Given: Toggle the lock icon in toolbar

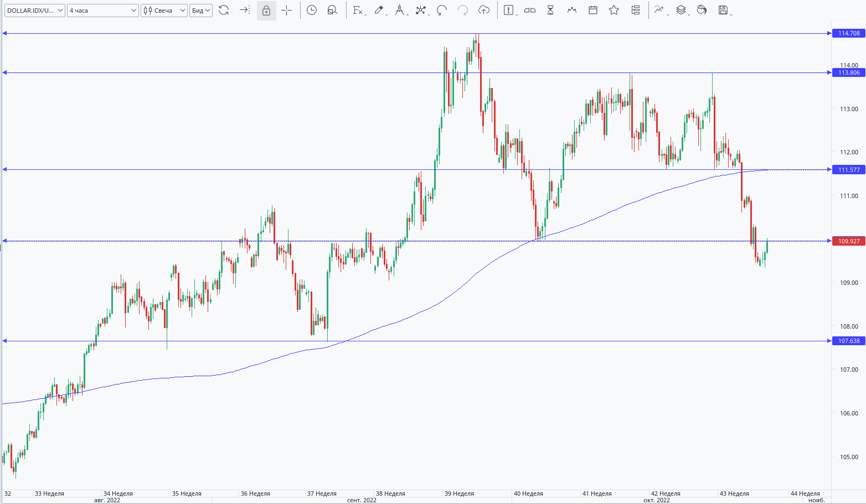Looking at the screenshot, I should [x=266, y=11].
